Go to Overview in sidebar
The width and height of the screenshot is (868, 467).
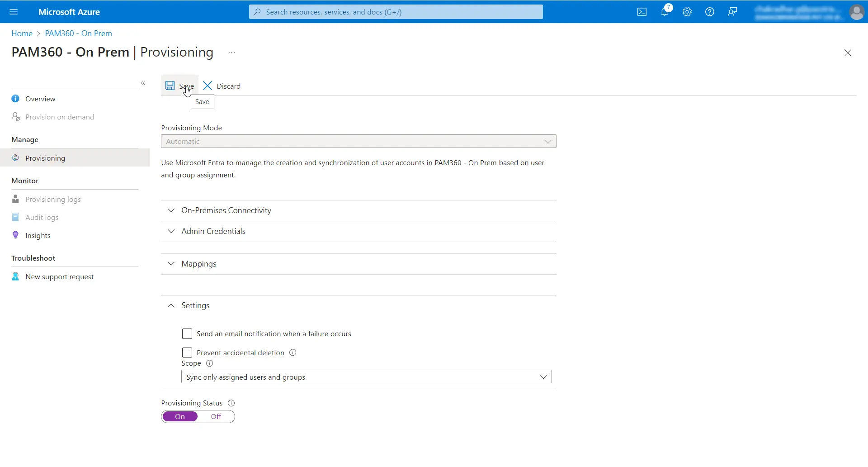tap(40, 99)
